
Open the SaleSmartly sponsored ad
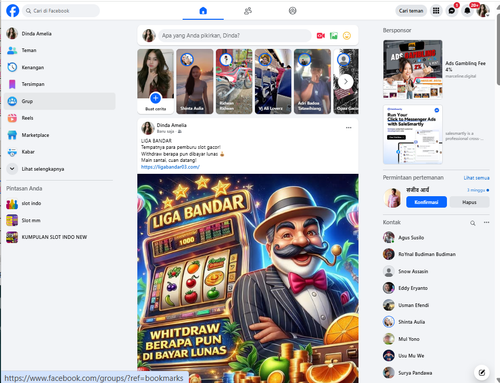click(436, 134)
